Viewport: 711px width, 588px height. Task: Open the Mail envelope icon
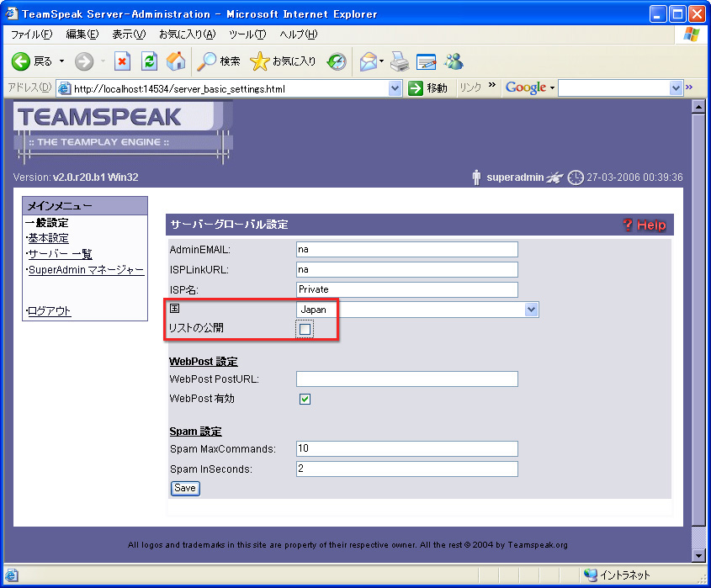click(x=369, y=61)
